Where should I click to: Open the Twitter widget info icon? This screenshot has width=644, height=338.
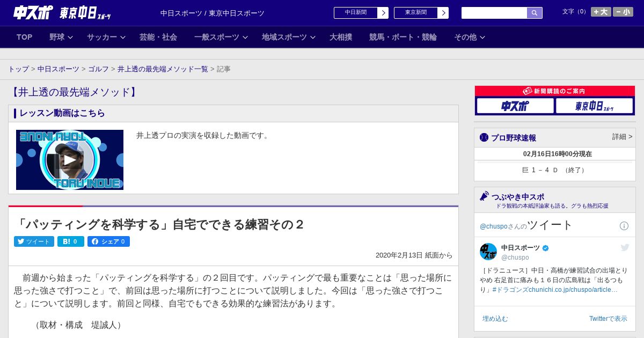pos(624,226)
